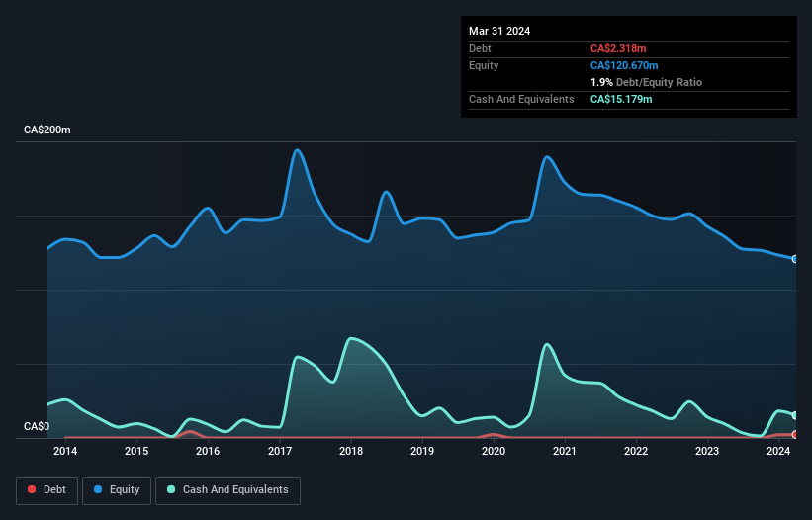Click the teal Cash And Equivalents legend dot
Viewport: 812px width, 520px height.
171,489
